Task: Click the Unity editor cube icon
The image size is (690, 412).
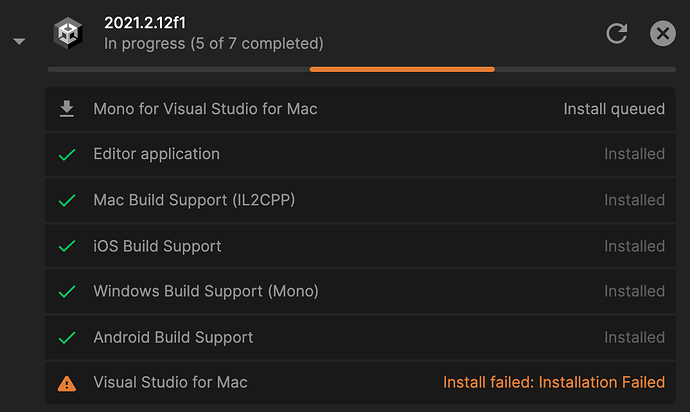Action: 69,33
